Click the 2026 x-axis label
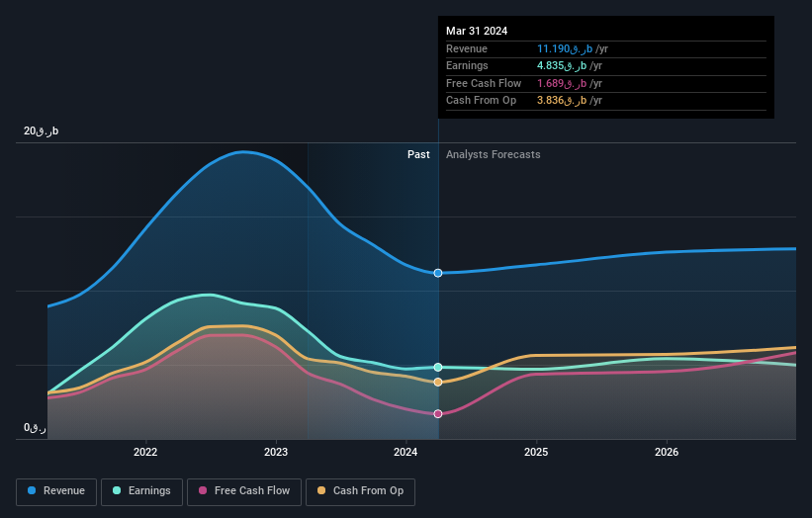 pyautogui.click(x=667, y=452)
